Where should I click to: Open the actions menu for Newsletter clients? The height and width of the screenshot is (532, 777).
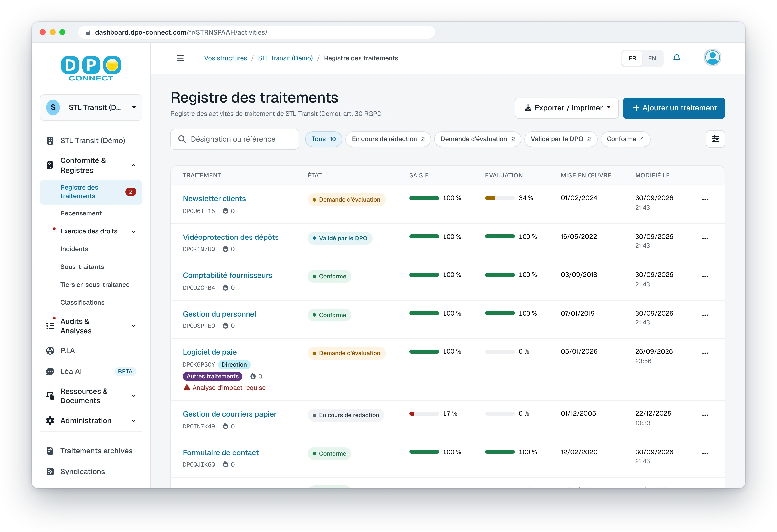(705, 200)
